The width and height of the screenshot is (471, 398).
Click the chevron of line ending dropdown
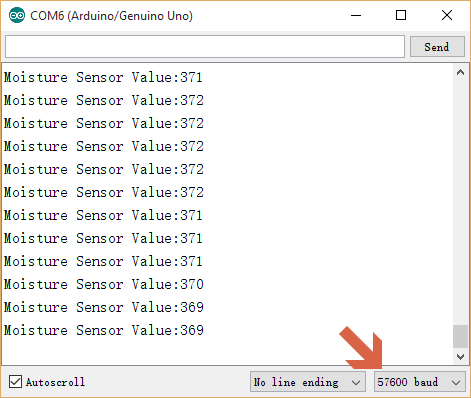[x=356, y=383]
